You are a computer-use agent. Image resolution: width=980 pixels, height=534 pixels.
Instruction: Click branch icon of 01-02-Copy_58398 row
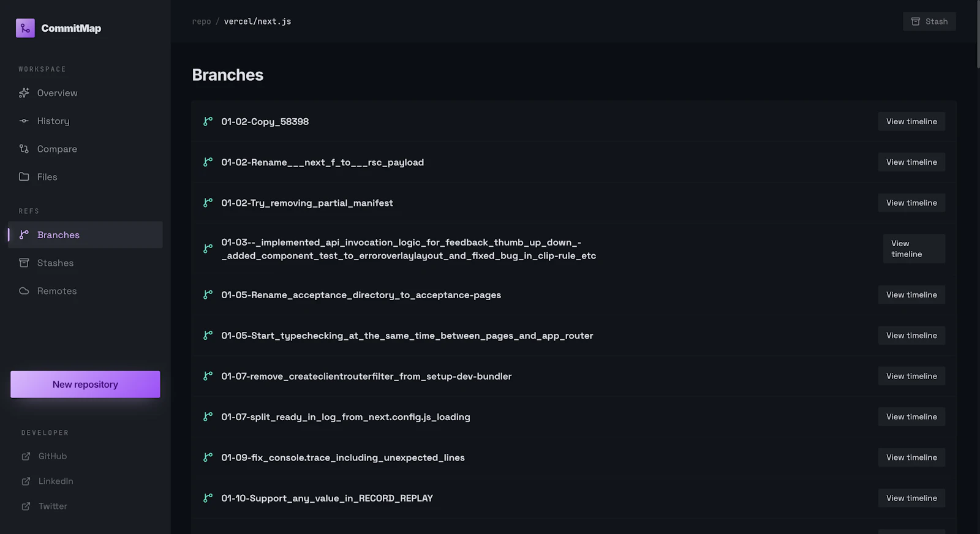pyautogui.click(x=208, y=122)
